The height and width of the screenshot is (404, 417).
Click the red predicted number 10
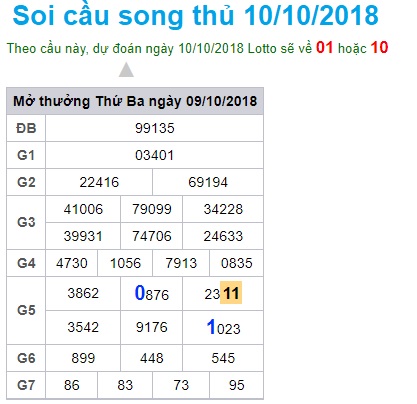(379, 48)
